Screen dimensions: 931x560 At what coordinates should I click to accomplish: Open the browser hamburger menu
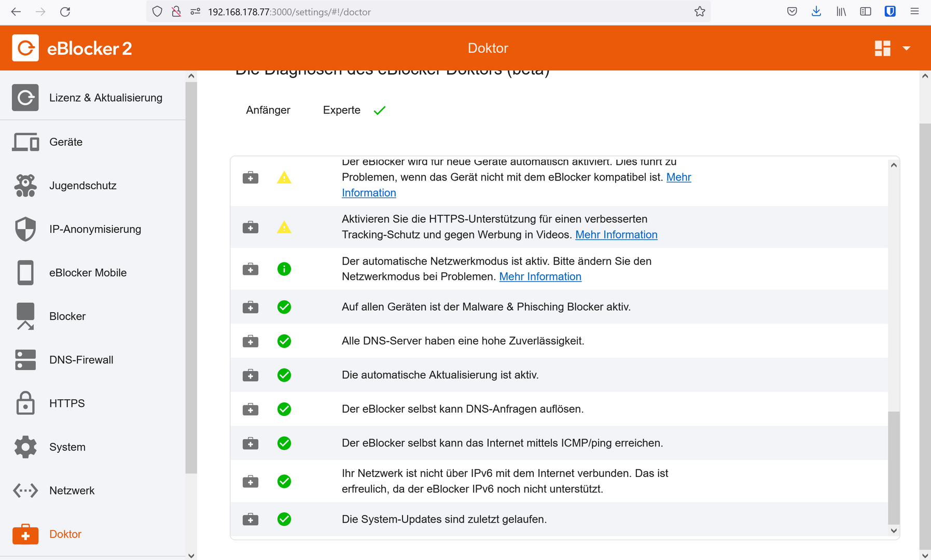click(914, 12)
